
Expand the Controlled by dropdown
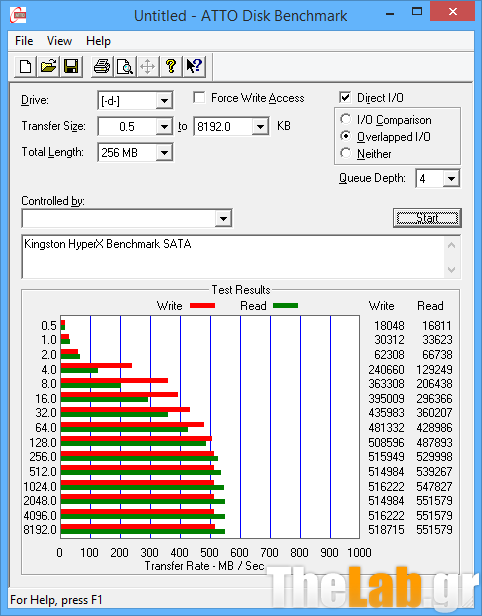tap(223, 218)
